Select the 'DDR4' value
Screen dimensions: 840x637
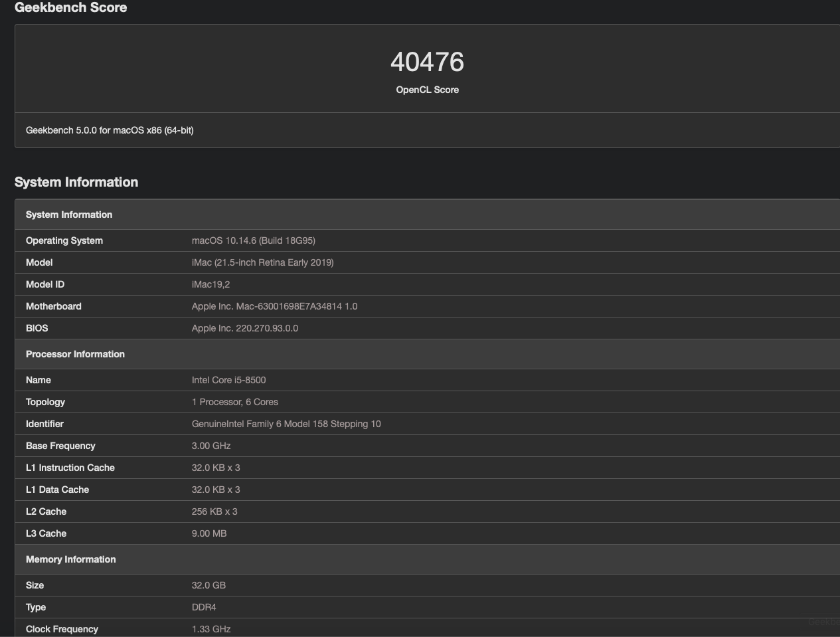204,607
